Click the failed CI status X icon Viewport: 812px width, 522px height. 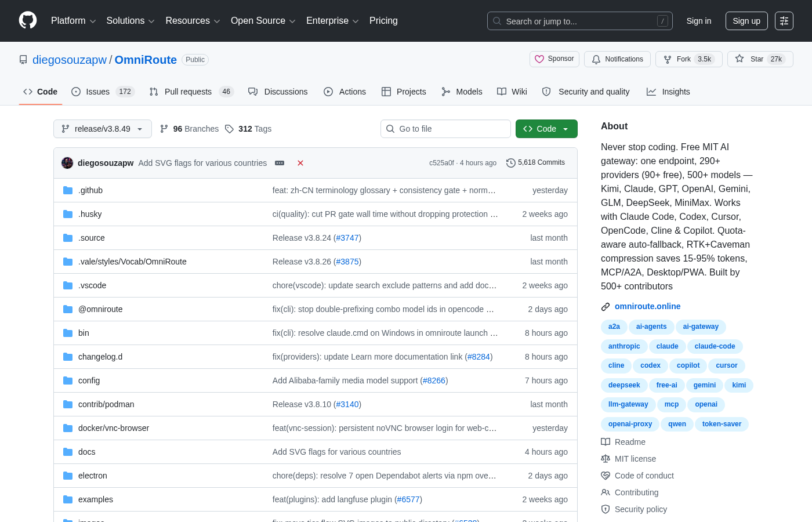300,163
